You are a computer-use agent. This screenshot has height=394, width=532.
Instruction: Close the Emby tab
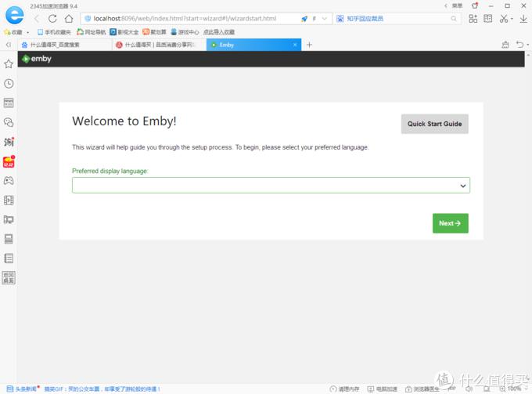point(295,45)
